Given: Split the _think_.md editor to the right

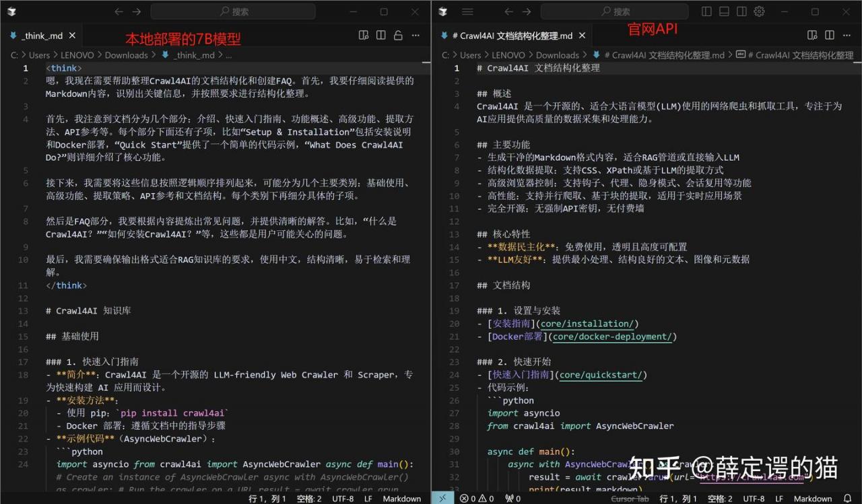Looking at the screenshot, I should click(x=381, y=35).
